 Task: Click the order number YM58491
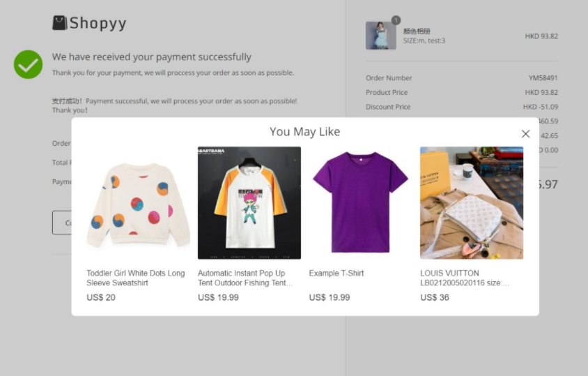coord(543,78)
